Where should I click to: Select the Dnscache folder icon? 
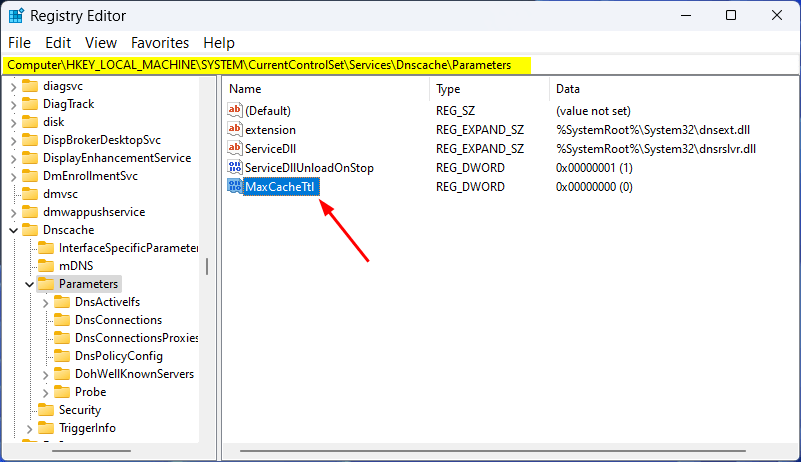point(30,229)
